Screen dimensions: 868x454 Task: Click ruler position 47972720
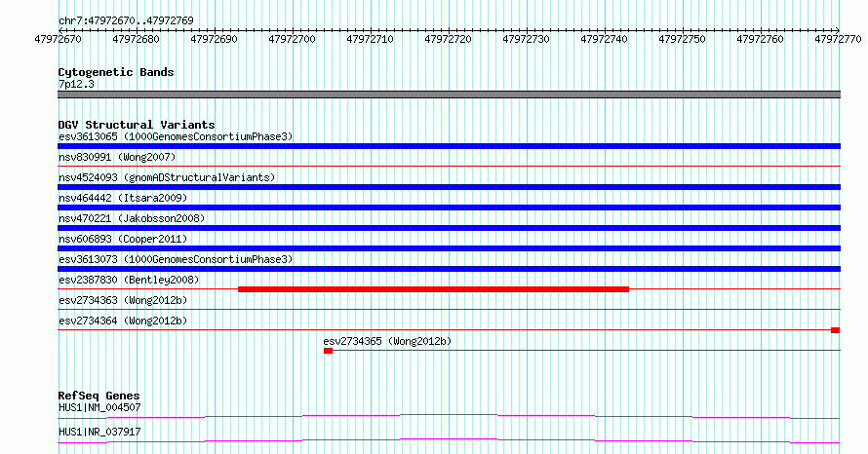click(448, 39)
